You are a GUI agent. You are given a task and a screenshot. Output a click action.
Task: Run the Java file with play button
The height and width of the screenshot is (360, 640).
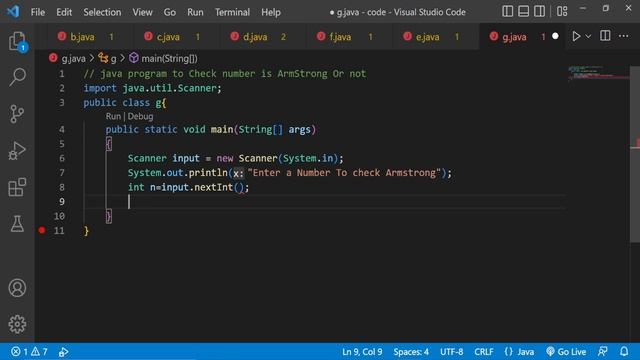pyautogui.click(x=576, y=36)
